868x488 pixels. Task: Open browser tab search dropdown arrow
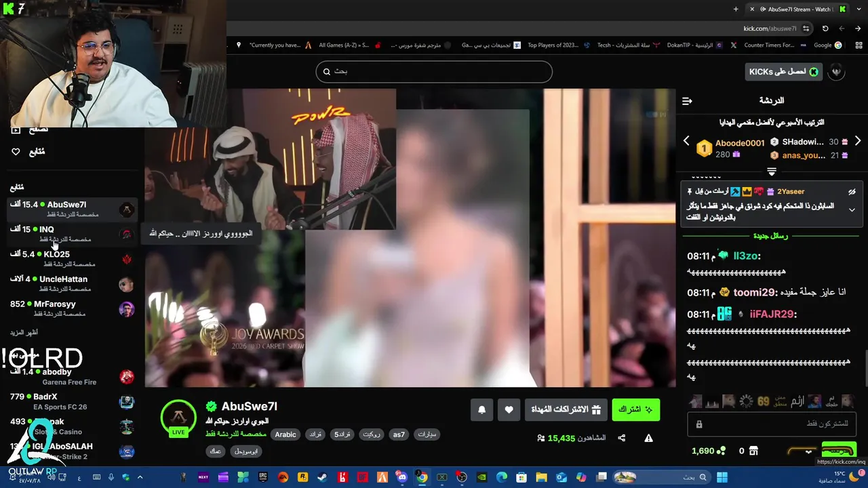[x=859, y=9]
